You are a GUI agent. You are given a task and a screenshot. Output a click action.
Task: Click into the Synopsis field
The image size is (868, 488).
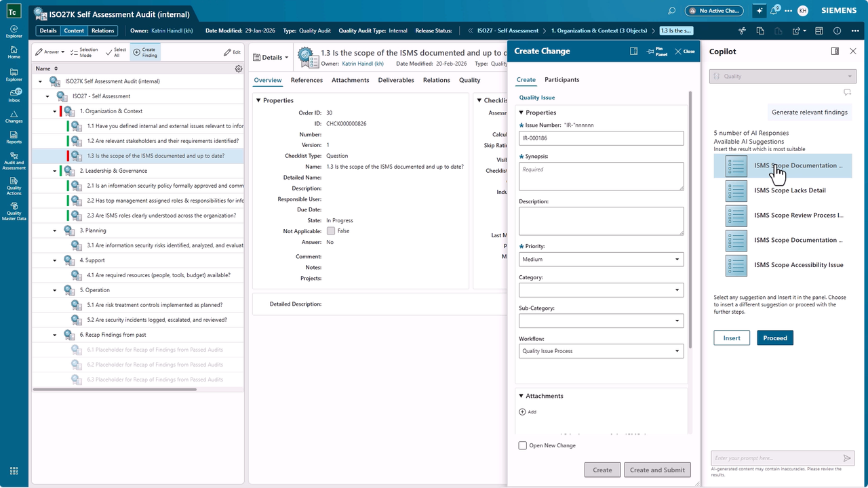(x=601, y=176)
